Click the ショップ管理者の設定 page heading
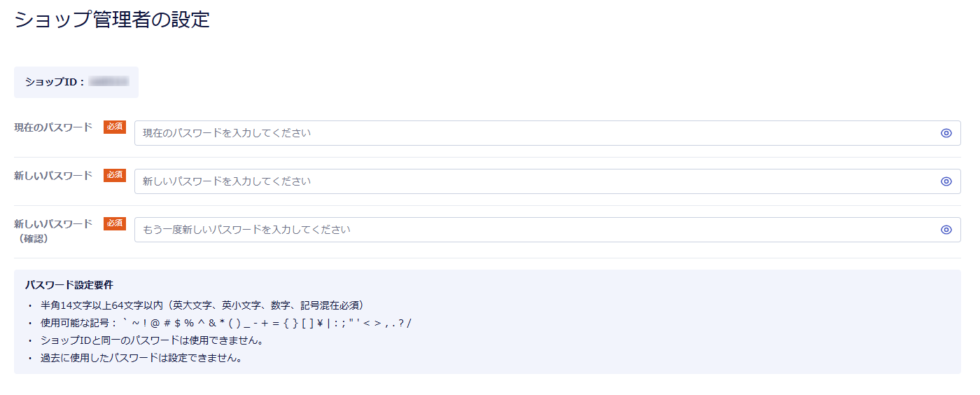This screenshot has height=395, width=980. pos(112,20)
